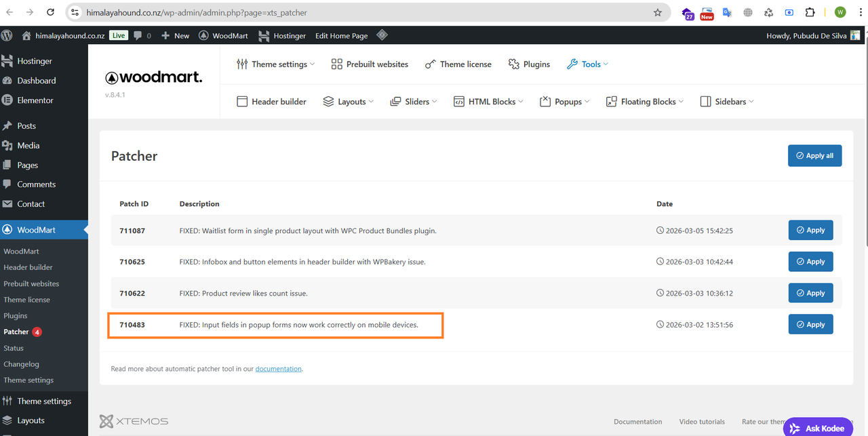Image resolution: width=868 pixels, height=436 pixels.
Task: Open the WoodMart submenu item
Action: (21, 251)
